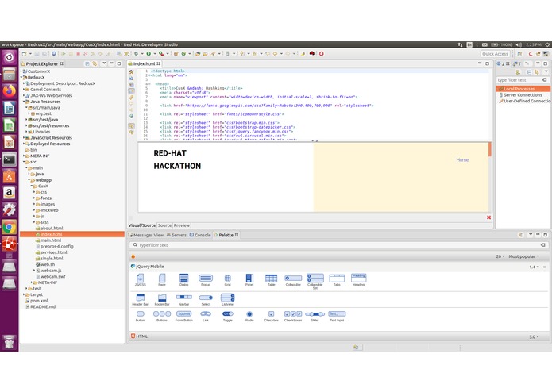Open the Most popular sort dropdown
This screenshot has height=392, width=552.
coord(524,256)
